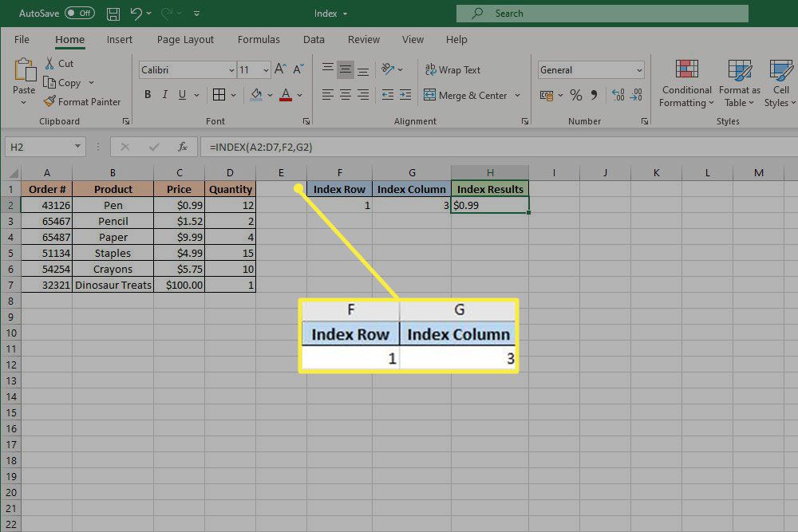The image size is (798, 532).
Task: Toggle Wrap Text
Action: (453, 69)
